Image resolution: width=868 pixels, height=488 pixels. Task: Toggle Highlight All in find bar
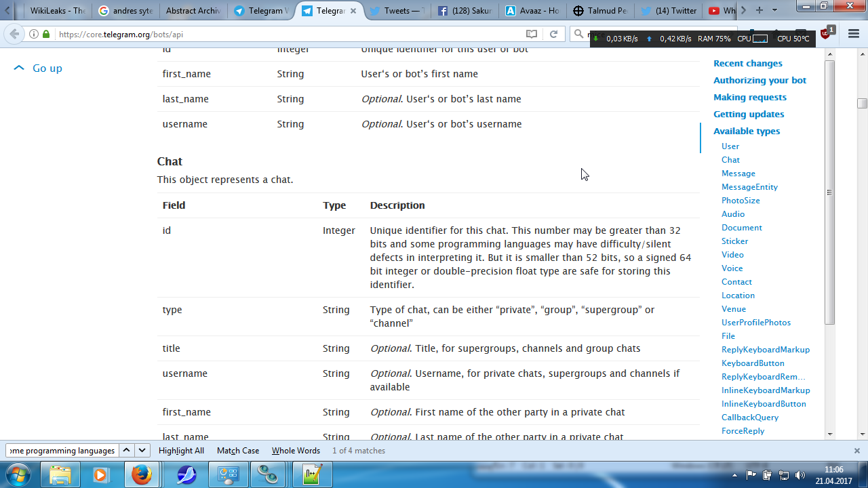pos(181,451)
